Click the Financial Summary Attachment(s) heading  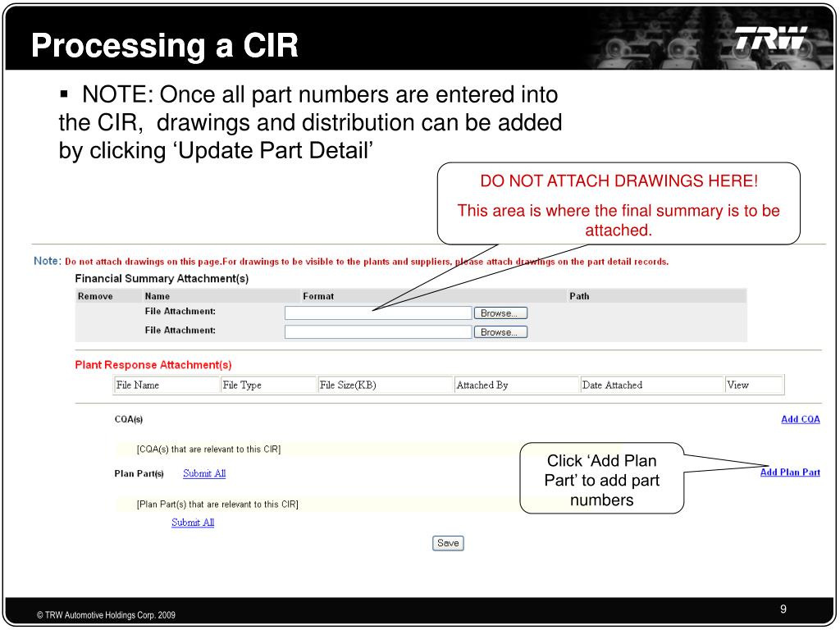coord(162,279)
